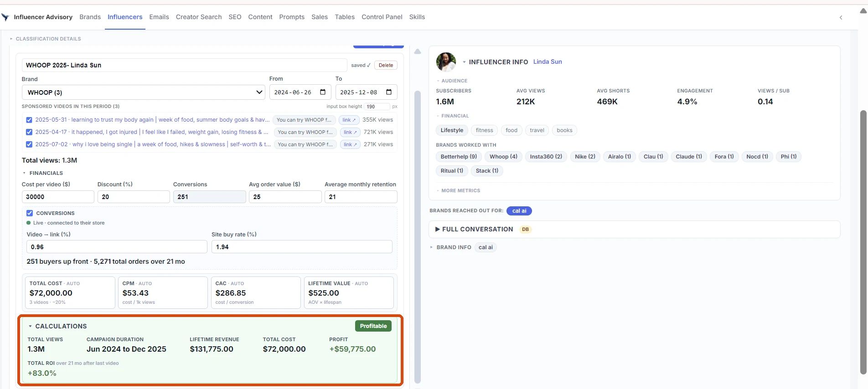This screenshot has width=868, height=389.
Task: Open the To date calendar picker icon
Action: click(x=389, y=92)
